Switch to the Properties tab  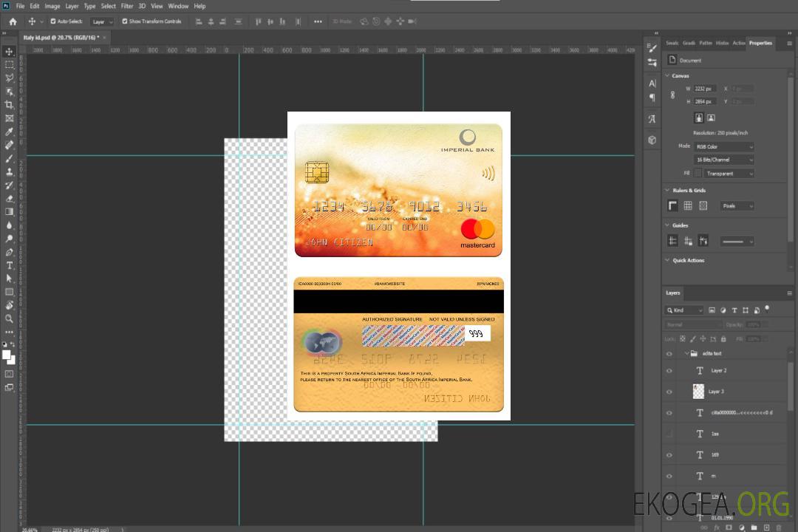(760, 43)
